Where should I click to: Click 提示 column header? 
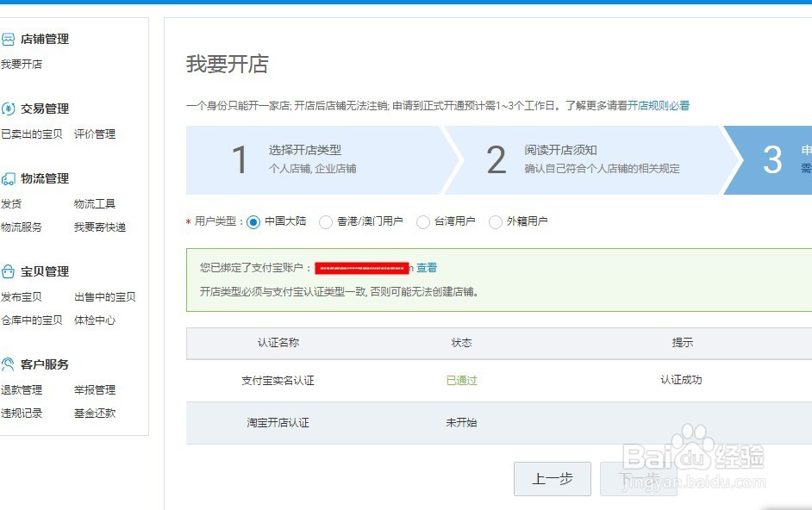point(682,343)
